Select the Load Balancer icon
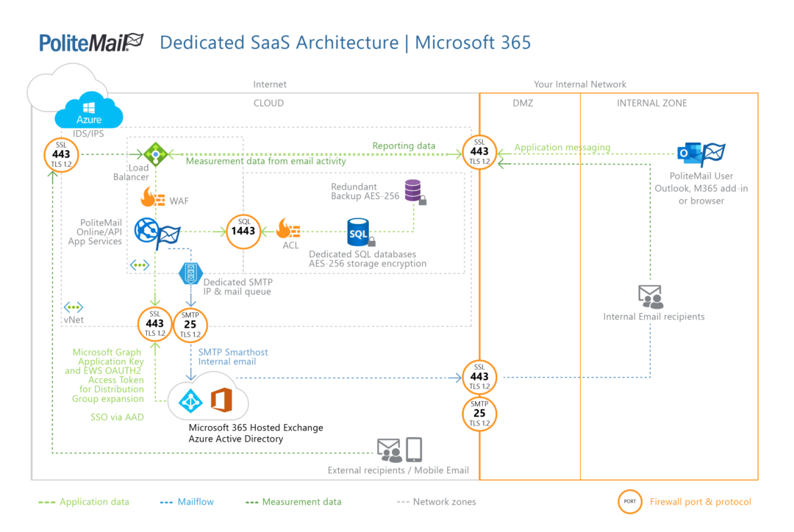Viewport: 794px width, 532px height. tap(155, 154)
